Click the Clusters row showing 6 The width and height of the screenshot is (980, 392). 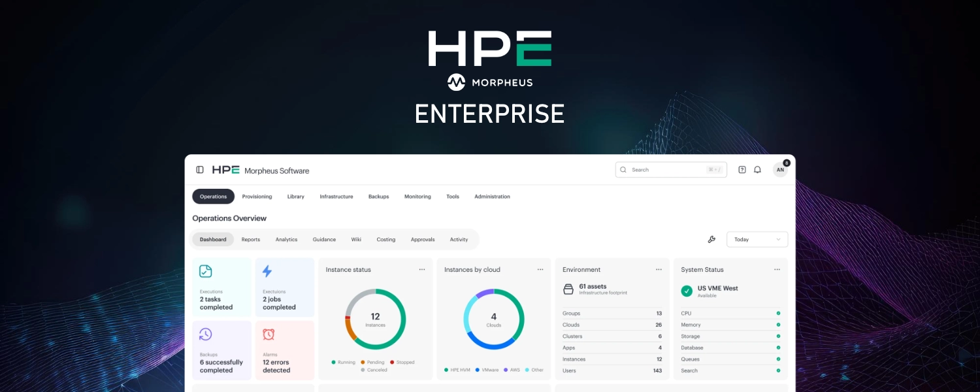(x=612, y=336)
